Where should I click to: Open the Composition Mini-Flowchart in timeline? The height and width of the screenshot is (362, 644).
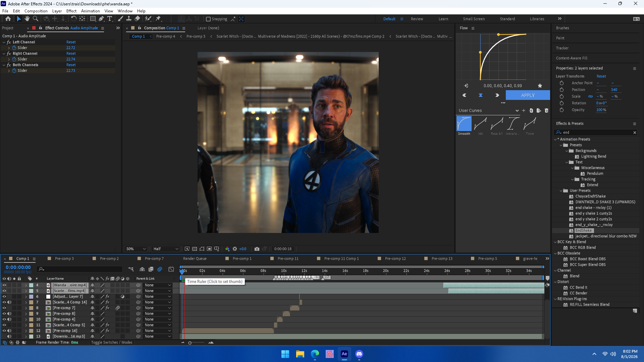[131, 269]
